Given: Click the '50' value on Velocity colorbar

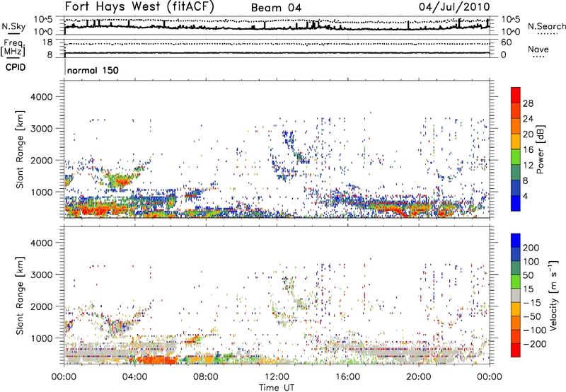Looking at the screenshot, I should click(x=528, y=275).
